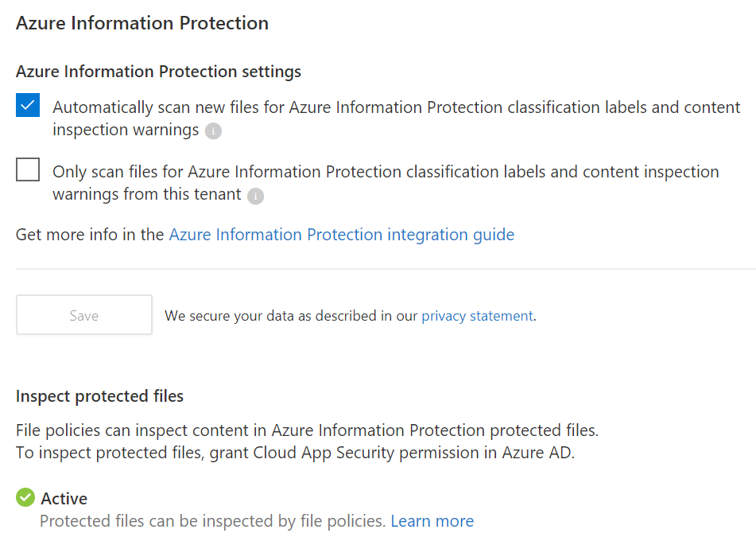756x541 pixels.
Task: Click info icon after 'content inspection warnings'
Action: (x=213, y=131)
